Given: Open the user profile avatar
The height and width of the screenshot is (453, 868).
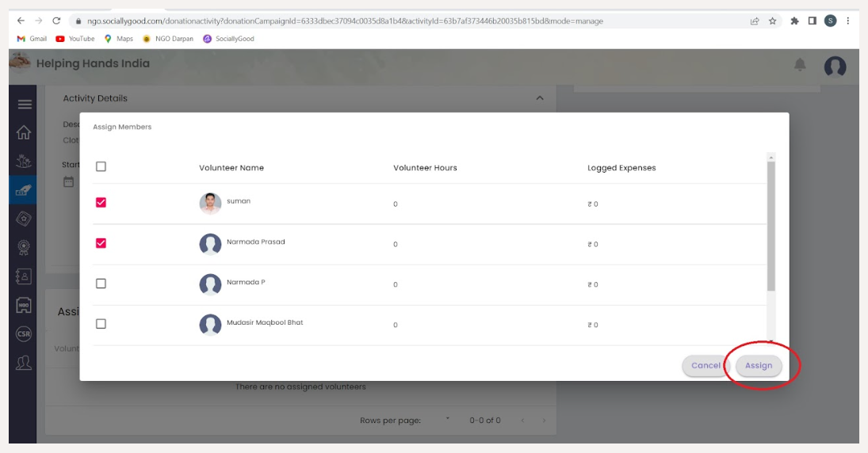Looking at the screenshot, I should (835, 67).
